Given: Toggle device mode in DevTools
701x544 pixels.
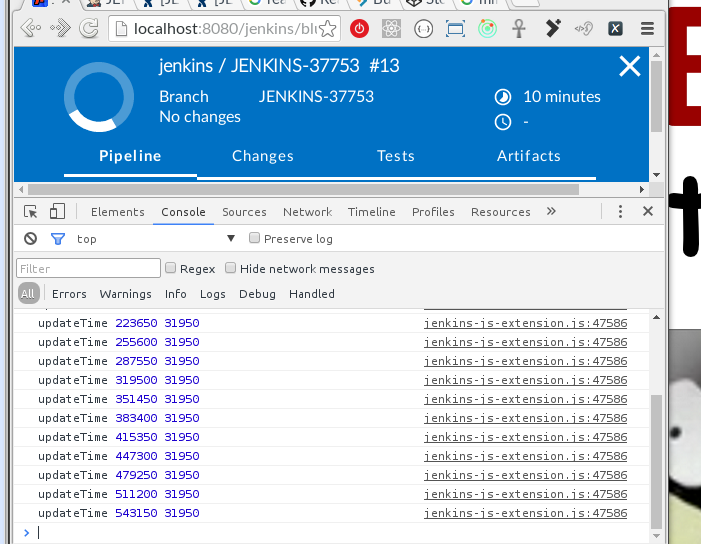Looking at the screenshot, I should 57,211.
